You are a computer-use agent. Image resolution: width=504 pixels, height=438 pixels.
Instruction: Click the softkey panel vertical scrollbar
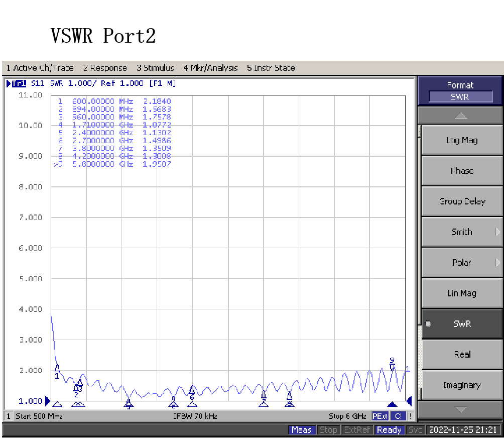[420, 262]
